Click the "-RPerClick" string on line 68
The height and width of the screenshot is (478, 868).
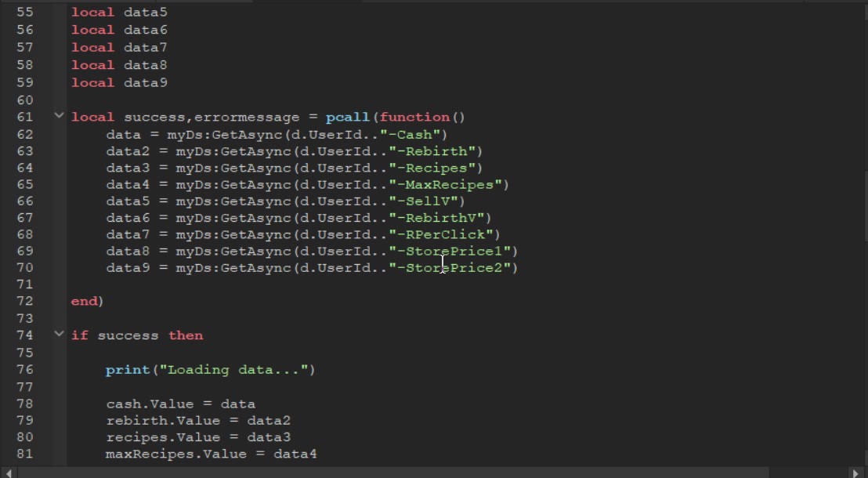coord(443,234)
